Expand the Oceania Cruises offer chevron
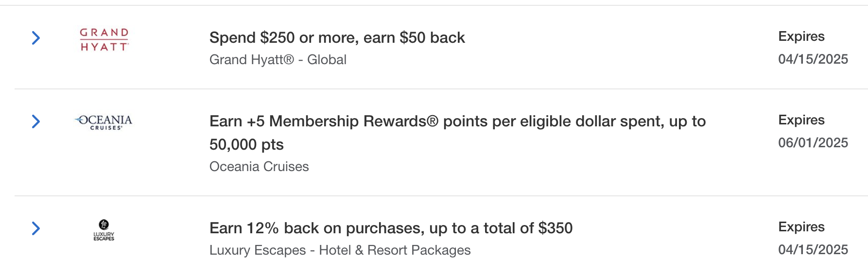The image size is (868, 277). [x=36, y=121]
